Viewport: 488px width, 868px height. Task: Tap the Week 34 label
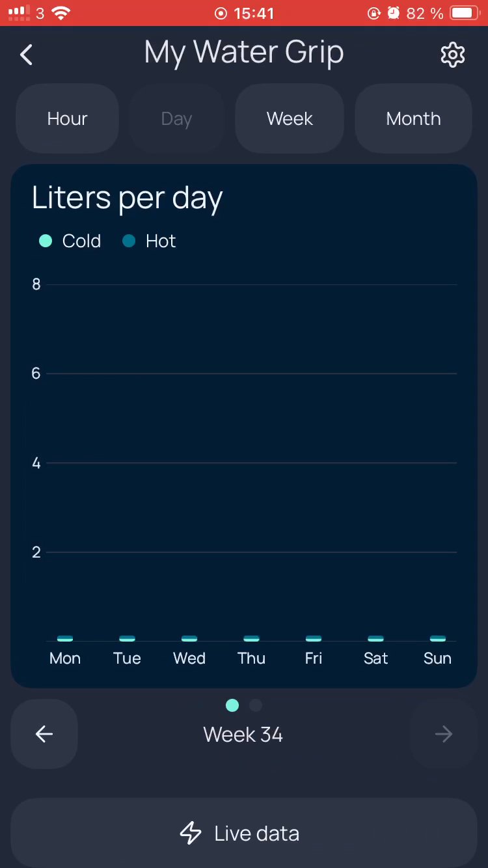(x=243, y=735)
